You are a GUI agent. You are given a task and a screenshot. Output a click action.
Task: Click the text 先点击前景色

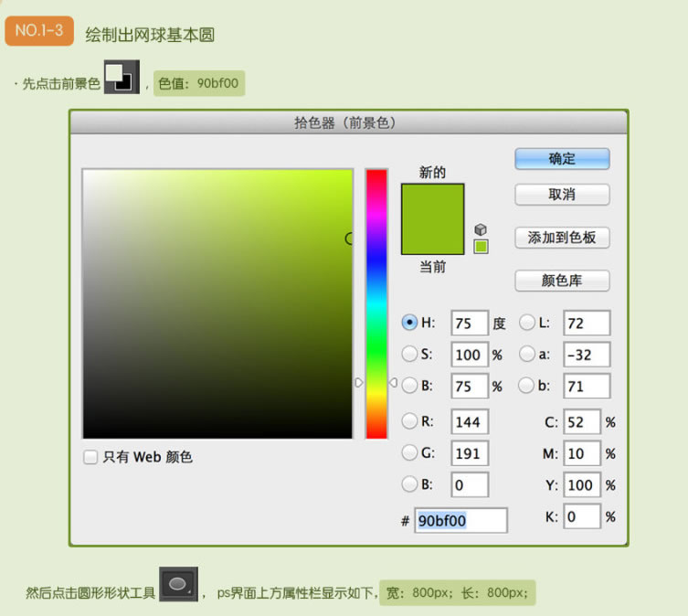pyautogui.click(x=61, y=83)
